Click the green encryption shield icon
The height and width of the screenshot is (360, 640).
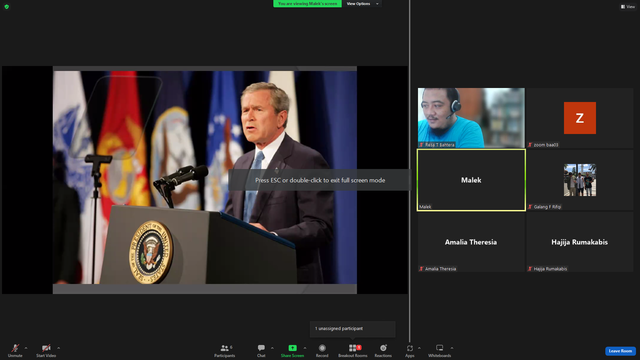[x=7, y=7]
